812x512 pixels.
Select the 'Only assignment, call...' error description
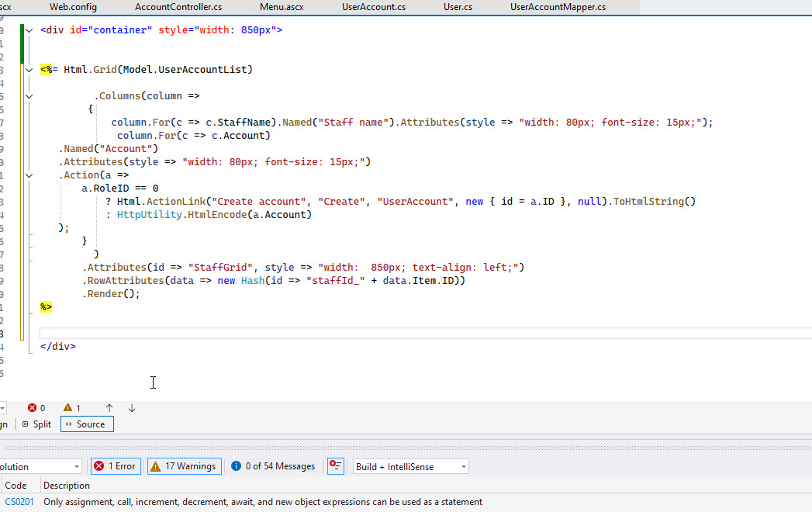point(263,502)
